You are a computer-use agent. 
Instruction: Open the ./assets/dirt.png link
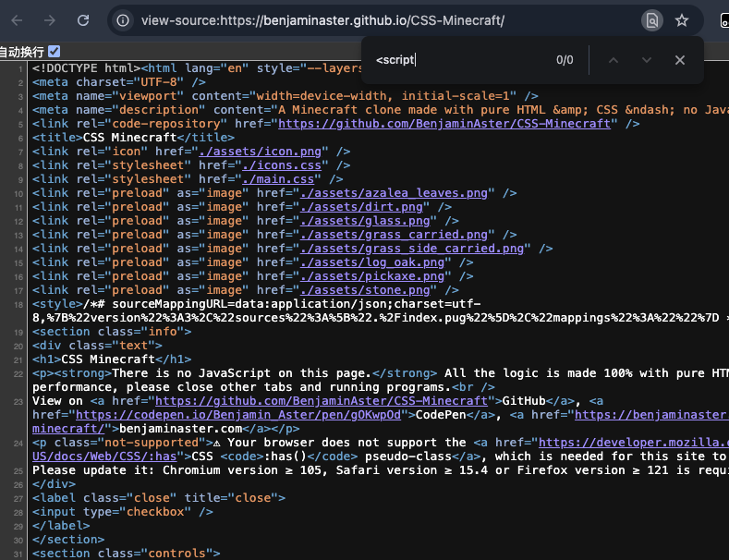point(361,207)
